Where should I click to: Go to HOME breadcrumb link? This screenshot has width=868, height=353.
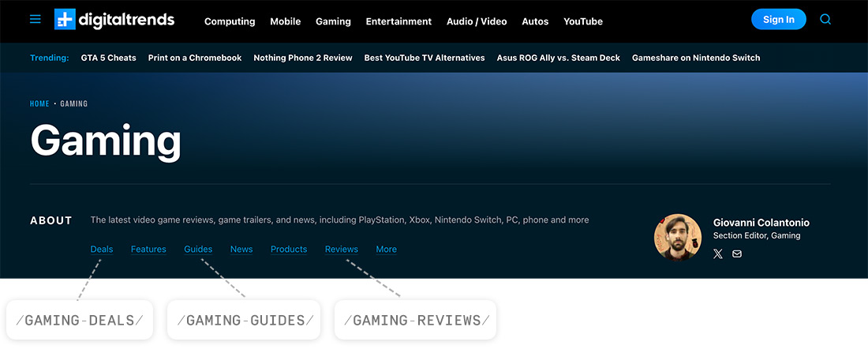39,103
